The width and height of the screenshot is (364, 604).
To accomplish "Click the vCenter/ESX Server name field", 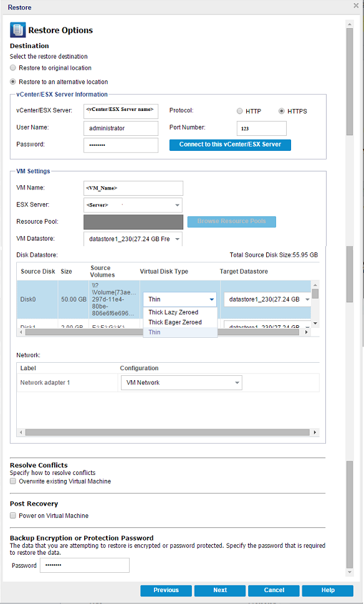I will pos(121,110).
